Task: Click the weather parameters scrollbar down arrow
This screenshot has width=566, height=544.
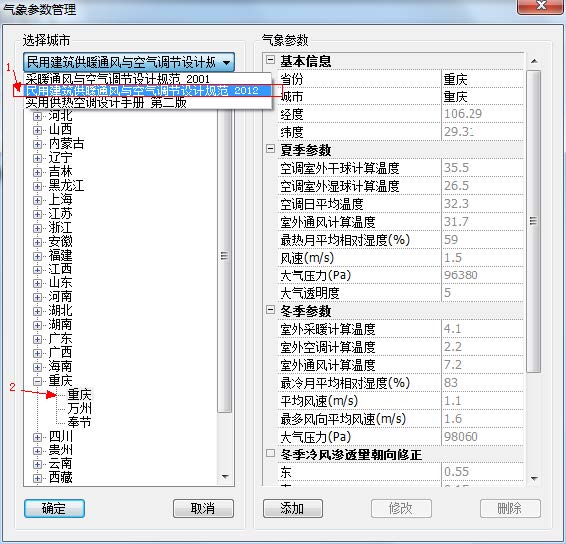Action: pyautogui.click(x=535, y=479)
